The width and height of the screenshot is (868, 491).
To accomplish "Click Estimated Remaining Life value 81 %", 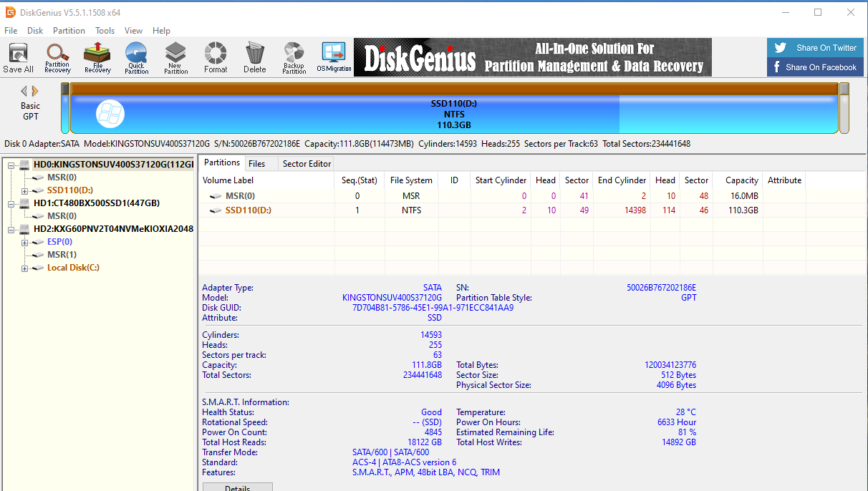I will click(x=687, y=432).
